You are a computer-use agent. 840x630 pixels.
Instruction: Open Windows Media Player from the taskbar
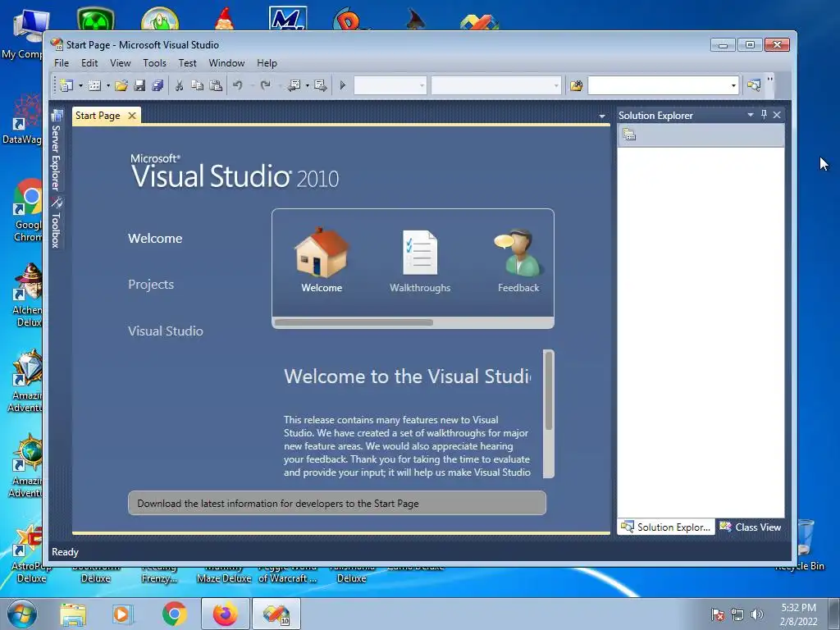pyautogui.click(x=122, y=614)
